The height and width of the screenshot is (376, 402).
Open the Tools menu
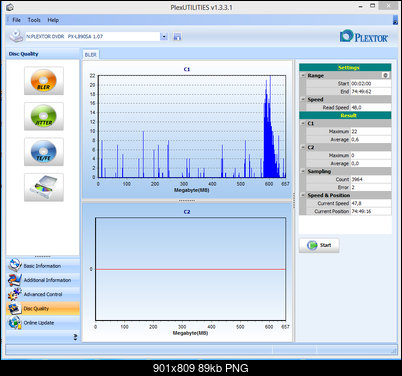click(34, 20)
